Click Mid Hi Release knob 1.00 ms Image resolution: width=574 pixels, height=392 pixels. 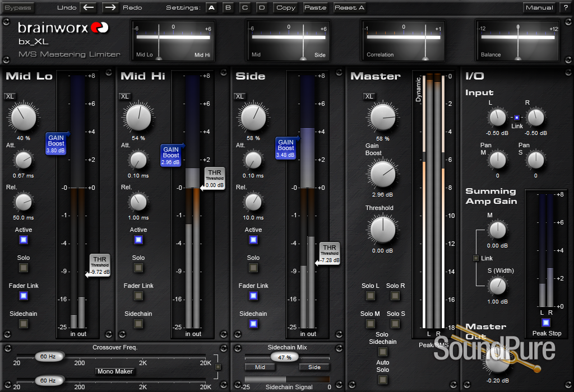[138, 202]
